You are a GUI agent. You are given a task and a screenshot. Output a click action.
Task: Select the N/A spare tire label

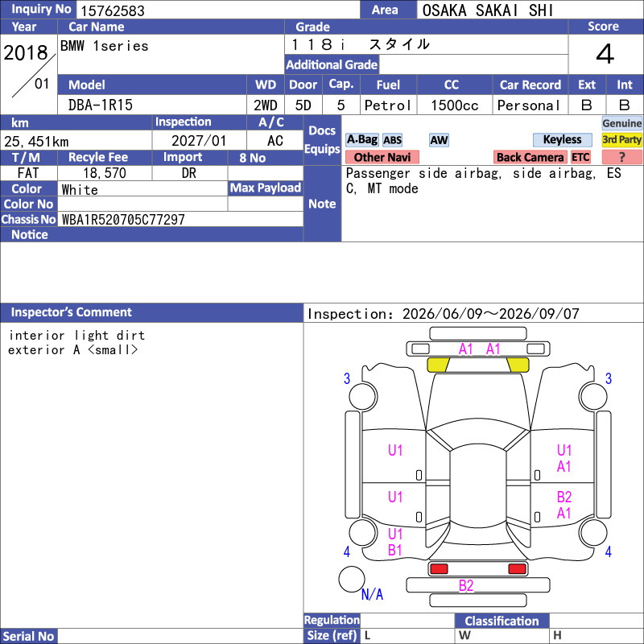pos(372,594)
